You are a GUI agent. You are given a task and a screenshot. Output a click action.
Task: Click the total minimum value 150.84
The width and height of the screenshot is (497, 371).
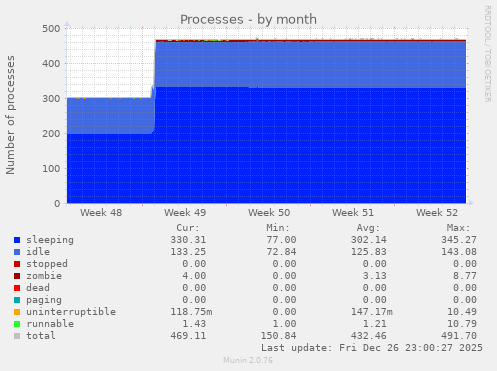coord(278,336)
